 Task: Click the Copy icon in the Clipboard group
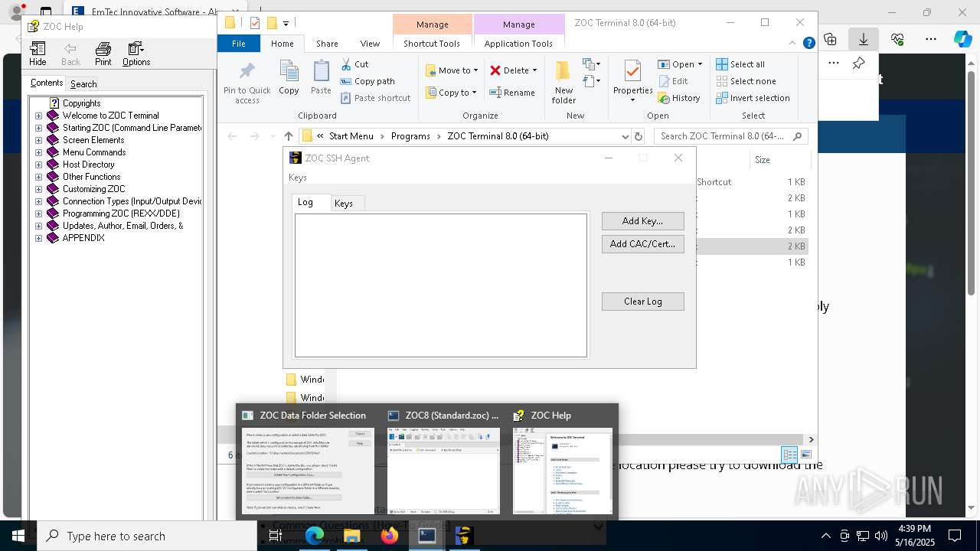pos(289,78)
